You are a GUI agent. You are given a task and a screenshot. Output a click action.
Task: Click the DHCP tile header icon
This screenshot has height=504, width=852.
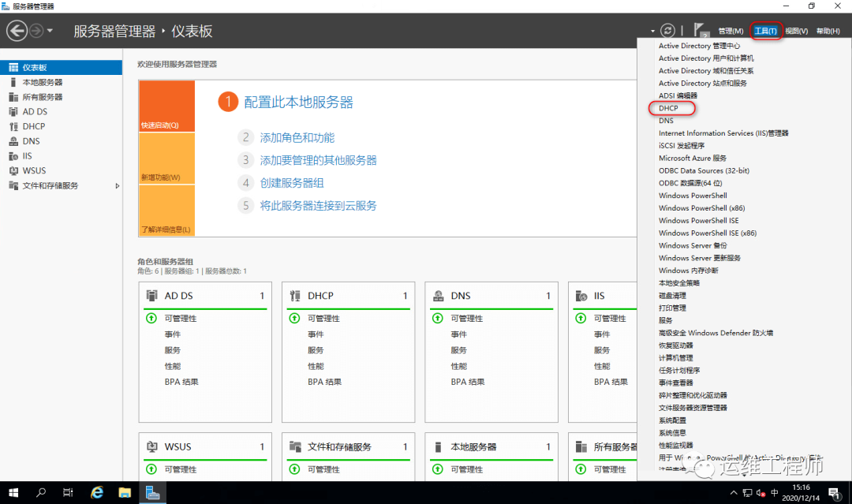295,296
